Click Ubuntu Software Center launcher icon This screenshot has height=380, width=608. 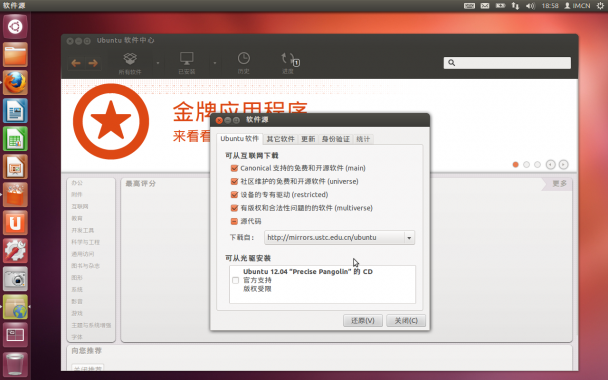[15, 195]
